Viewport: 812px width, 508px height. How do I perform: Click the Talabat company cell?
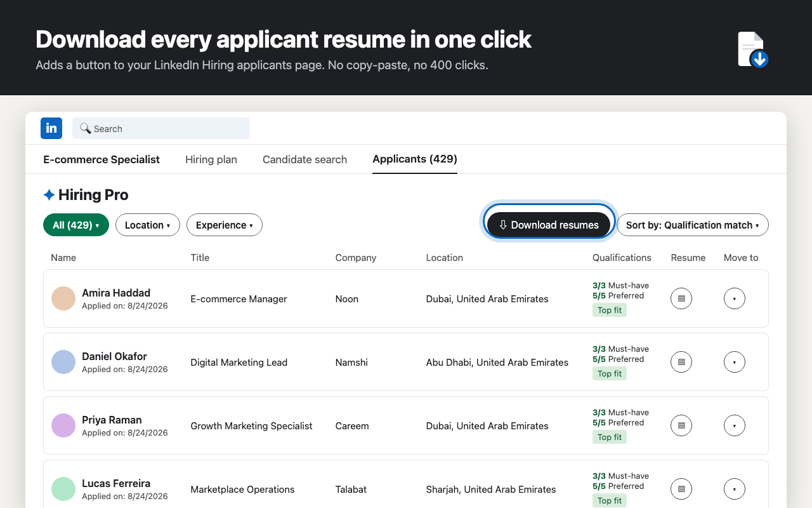click(351, 489)
